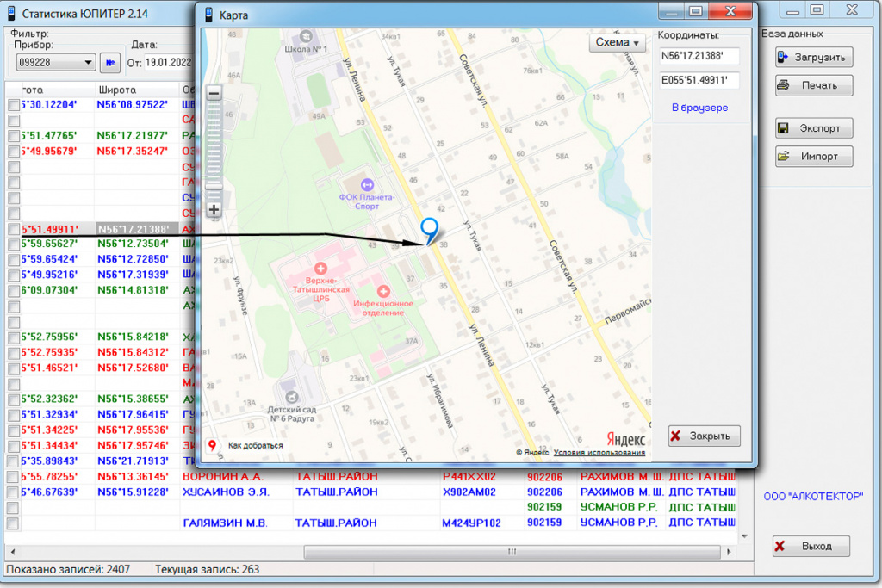
Task: Click the Текущая запись: 263 status text
Action: point(207,569)
